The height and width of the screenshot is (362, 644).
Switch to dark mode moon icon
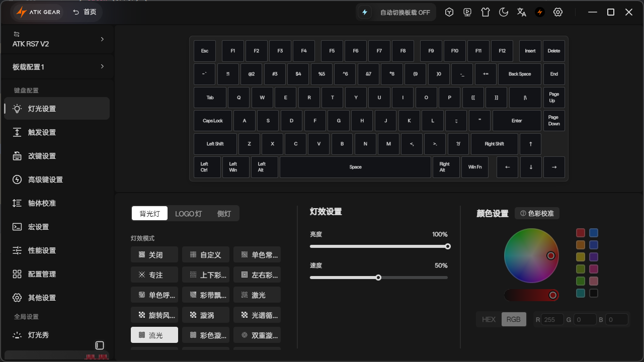pyautogui.click(x=504, y=12)
